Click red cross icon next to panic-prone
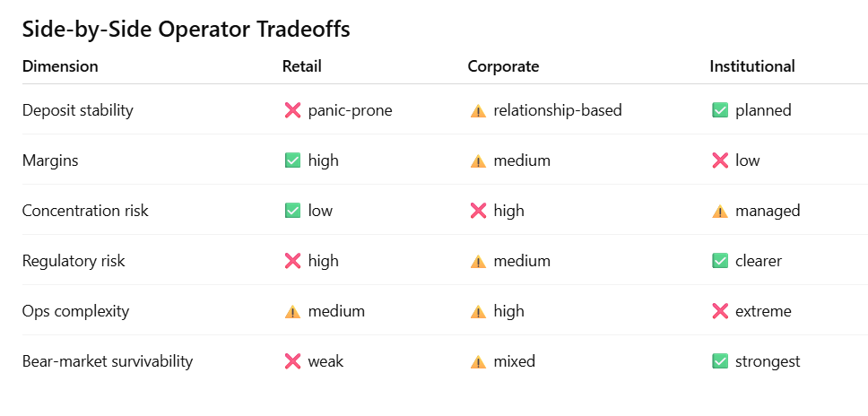 pos(292,110)
